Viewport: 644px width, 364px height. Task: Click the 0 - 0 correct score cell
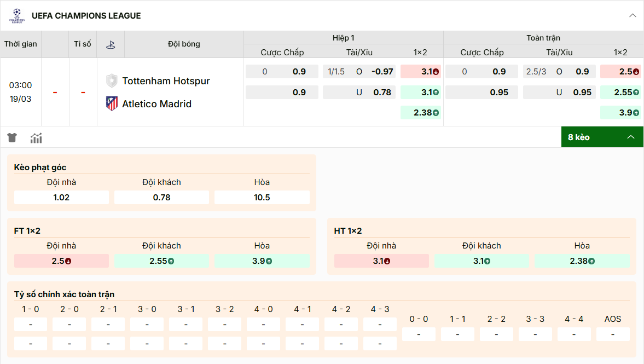tap(418, 334)
